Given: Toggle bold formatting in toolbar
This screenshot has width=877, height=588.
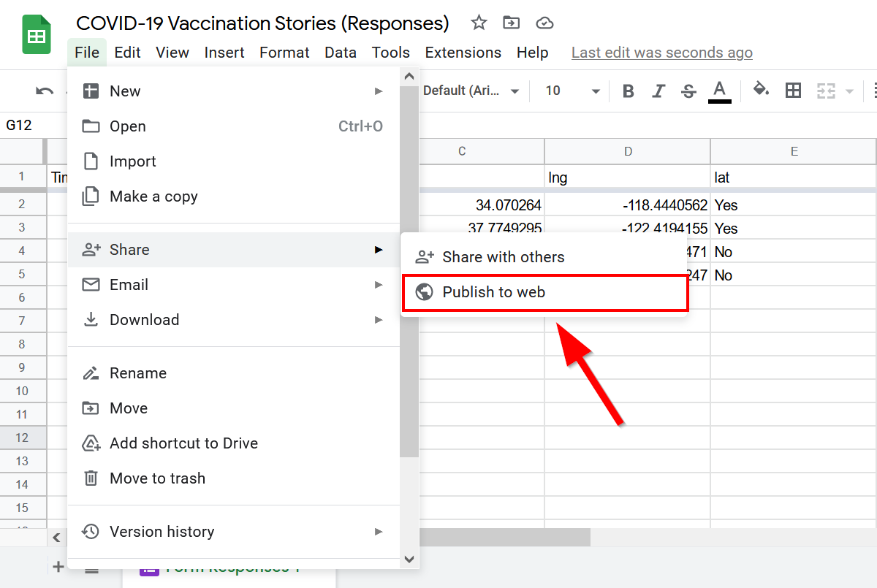Looking at the screenshot, I should point(628,91).
